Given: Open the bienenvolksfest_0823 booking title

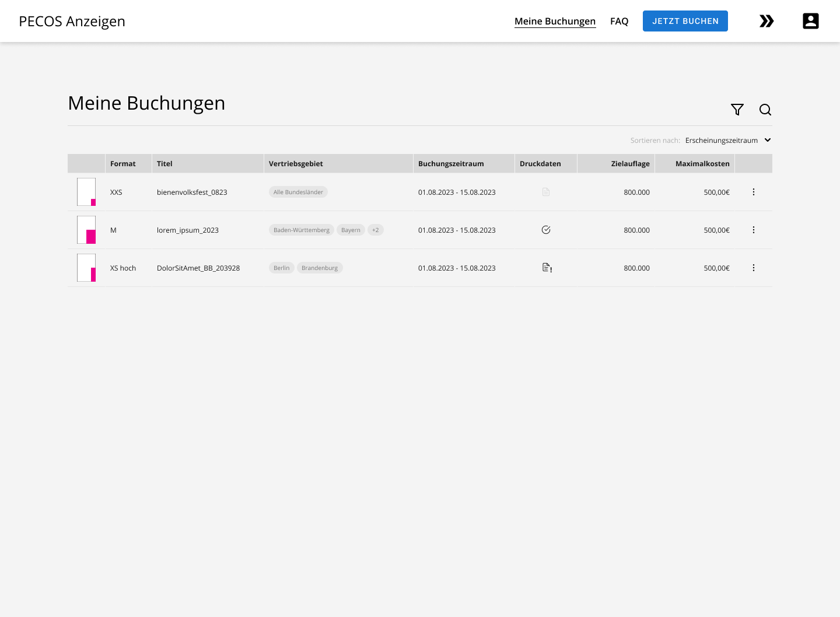Looking at the screenshot, I should pyautogui.click(x=192, y=192).
